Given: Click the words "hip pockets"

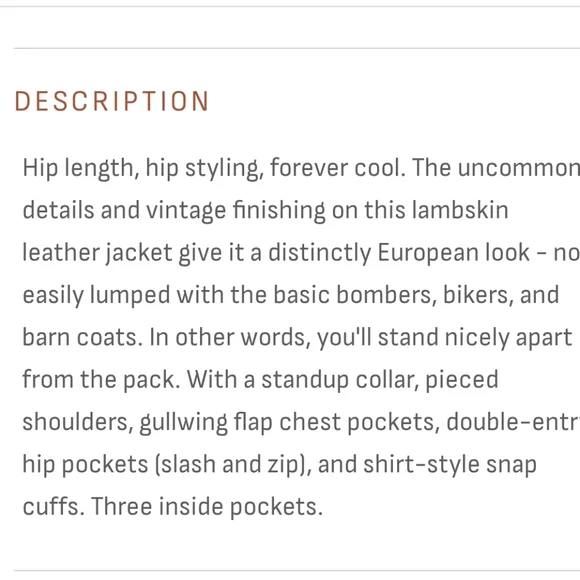Looking at the screenshot, I should pos(85,465).
